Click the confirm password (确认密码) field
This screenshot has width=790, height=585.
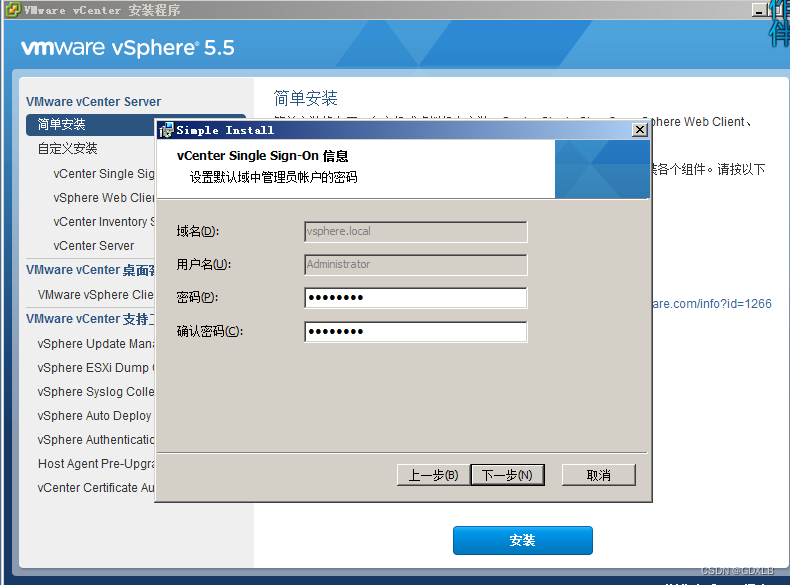point(416,332)
